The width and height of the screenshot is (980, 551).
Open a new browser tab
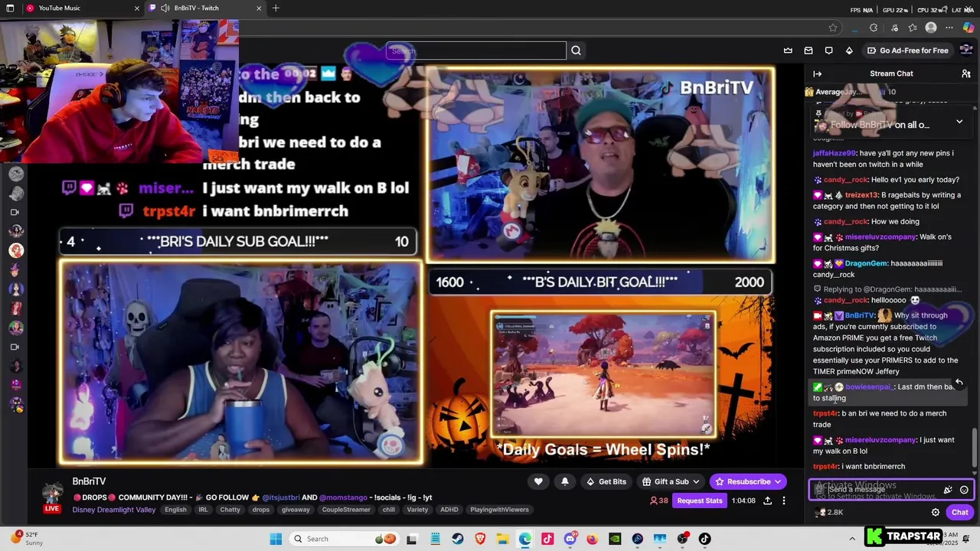click(276, 8)
